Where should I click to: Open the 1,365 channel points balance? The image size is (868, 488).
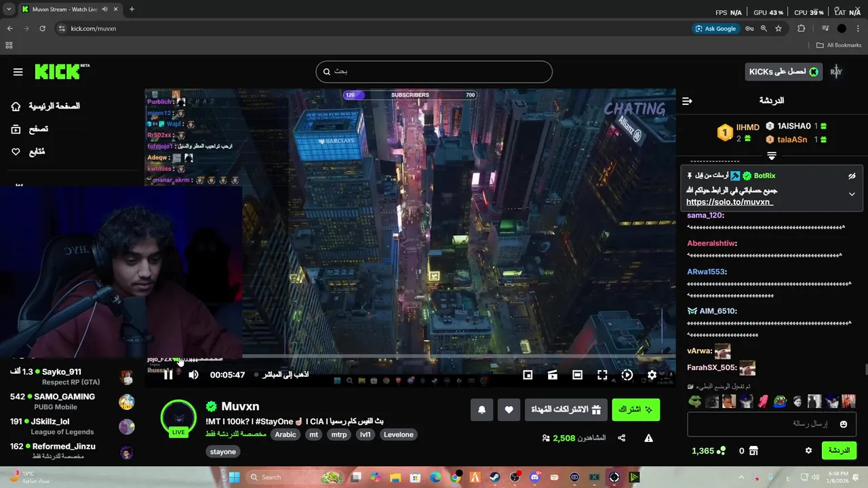tap(708, 451)
